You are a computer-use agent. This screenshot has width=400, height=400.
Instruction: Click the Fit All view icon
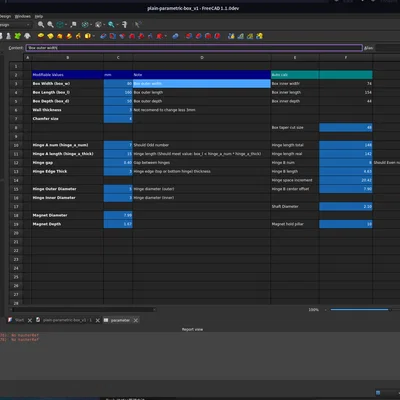(41, 24)
